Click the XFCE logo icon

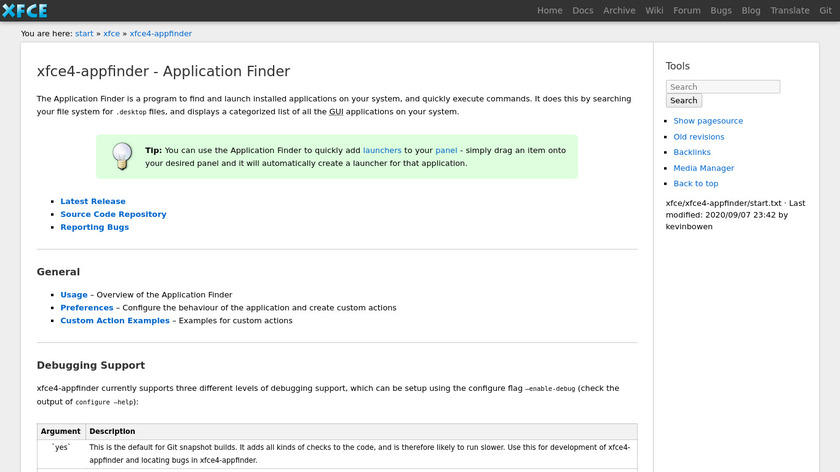[25, 11]
